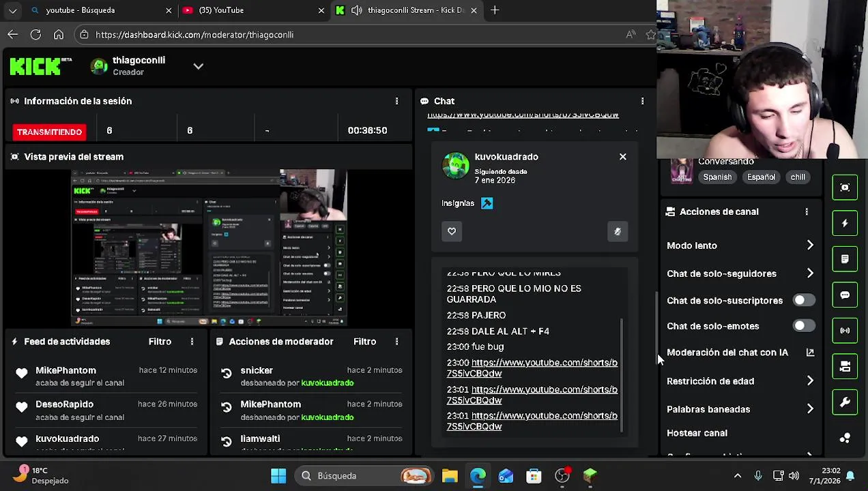The width and height of the screenshot is (868, 491).
Task: Open the broadcast signal sidebar icon
Action: click(845, 331)
